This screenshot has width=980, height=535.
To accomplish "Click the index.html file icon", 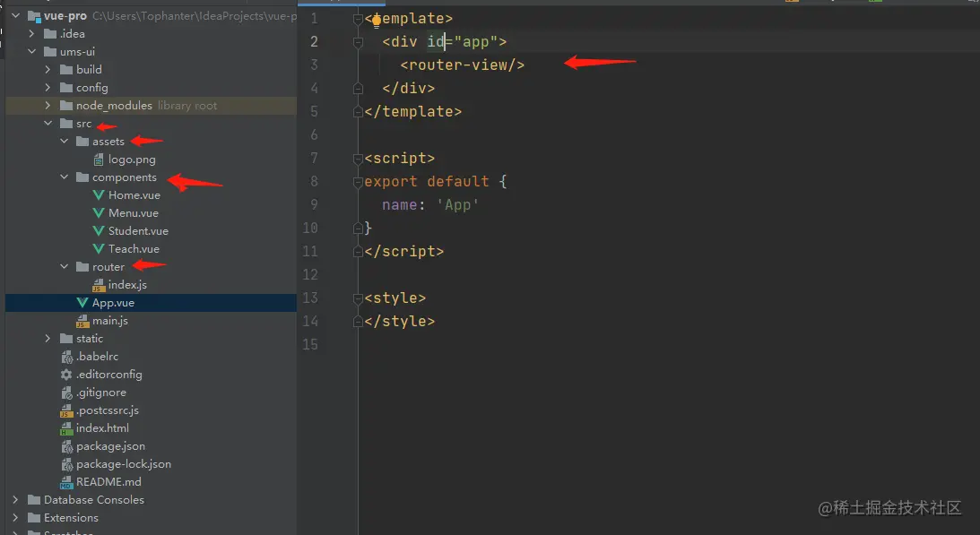I will point(66,428).
